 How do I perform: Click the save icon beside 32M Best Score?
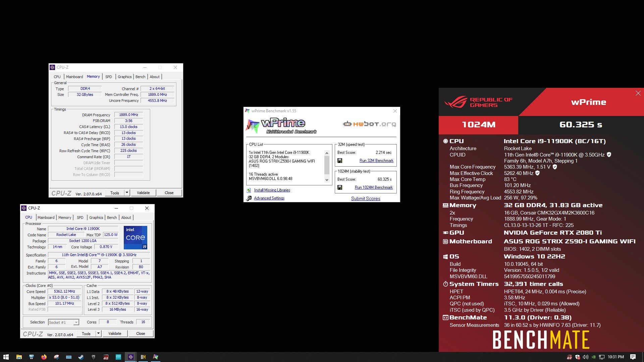[340, 161]
